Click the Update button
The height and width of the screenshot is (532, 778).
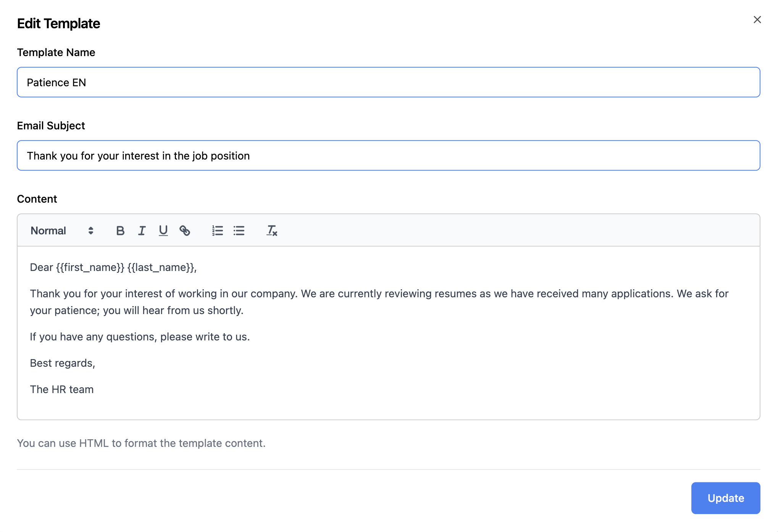(725, 498)
